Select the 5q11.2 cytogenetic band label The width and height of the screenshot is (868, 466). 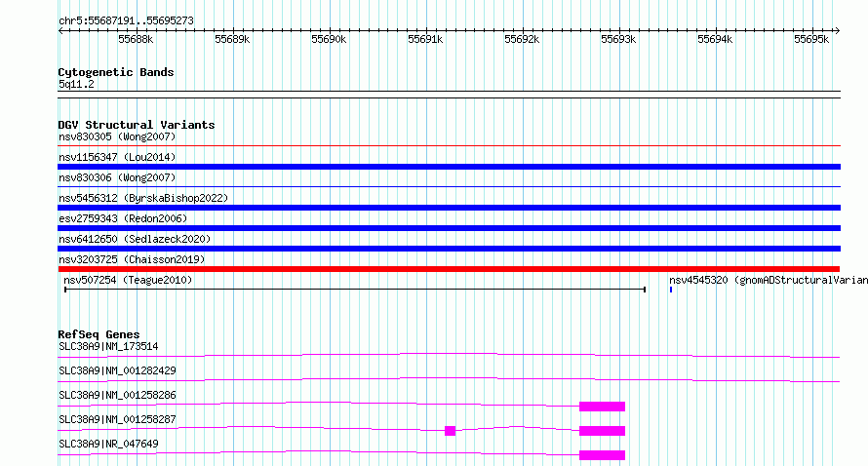(76, 84)
